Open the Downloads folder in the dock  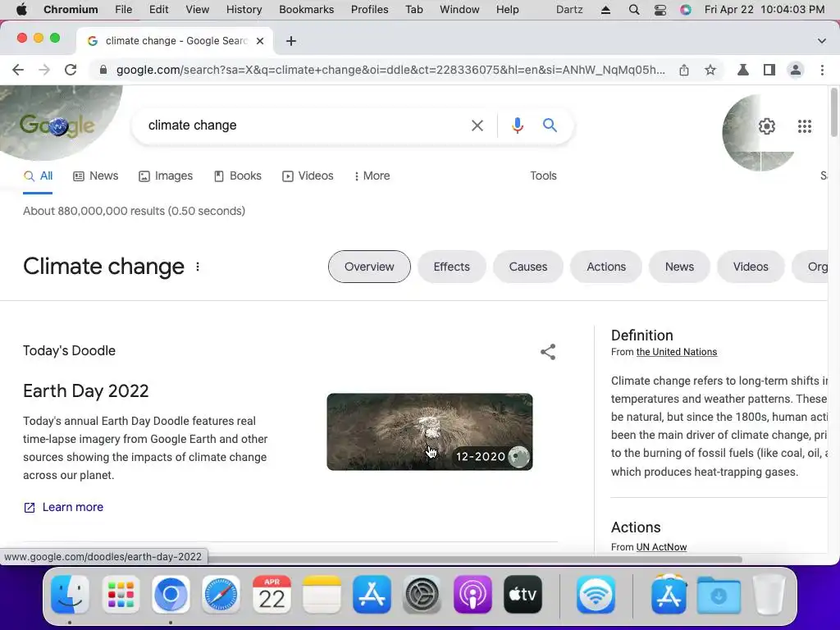pyautogui.click(x=719, y=595)
